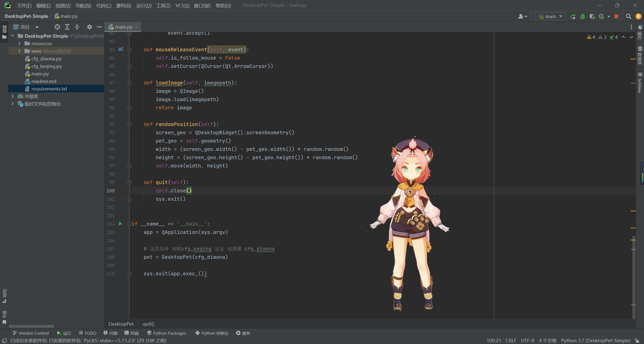Click the debug bug icon
This screenshot has height=344, width=644.
(582, 17)
